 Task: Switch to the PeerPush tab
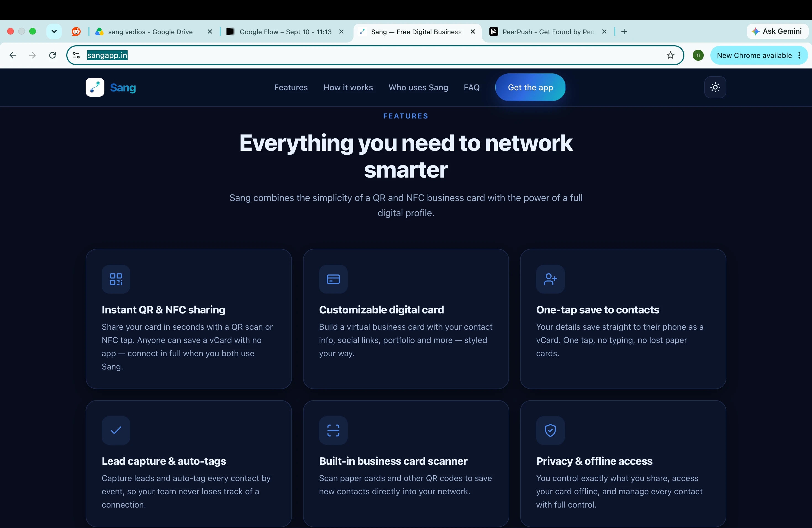point(548,32)
